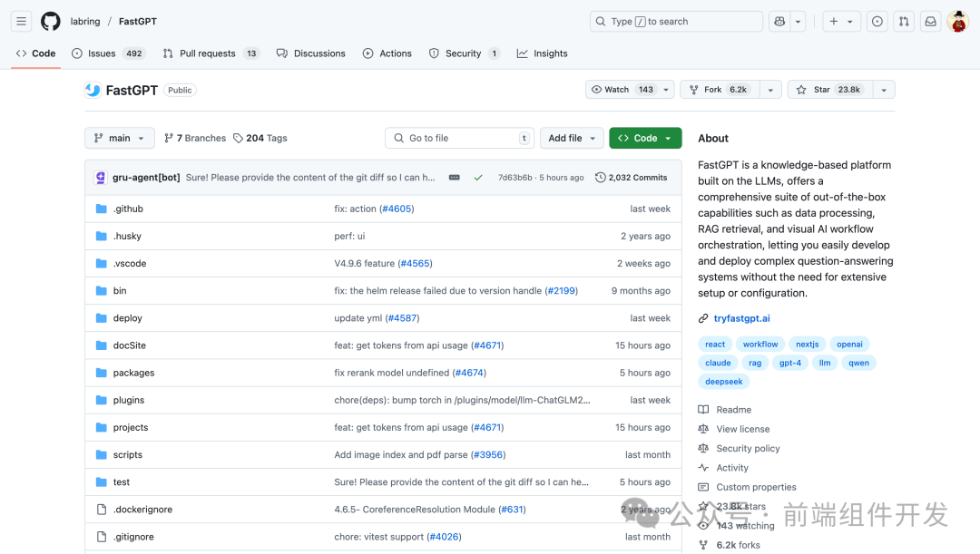
Task: Open pull request #4605 link
Action: [x=397, y=209]
